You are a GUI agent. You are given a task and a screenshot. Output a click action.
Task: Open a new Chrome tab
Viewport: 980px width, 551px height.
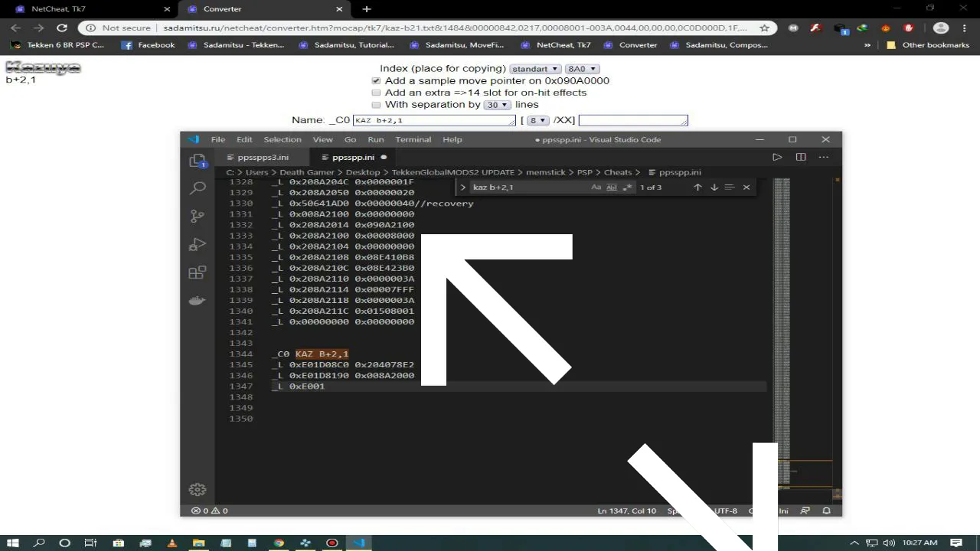[367, 9]
